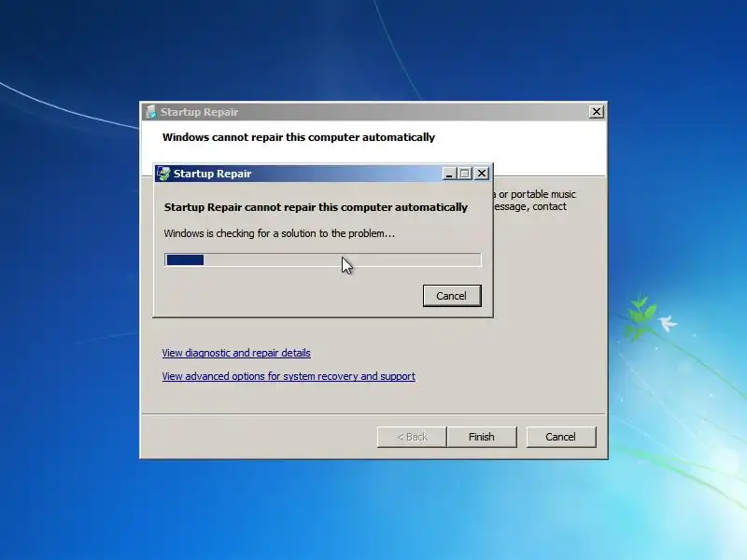
Task: Click 'Startup Repair cannot repair this computer' heading
Action: (x=316, y=207)
